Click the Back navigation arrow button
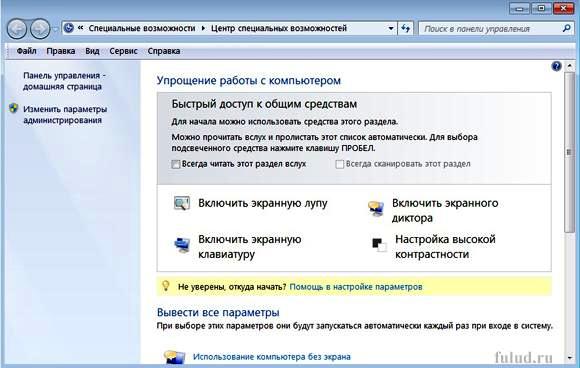The width and height of the screenshot is (580, 368). [x=17, y=29]
